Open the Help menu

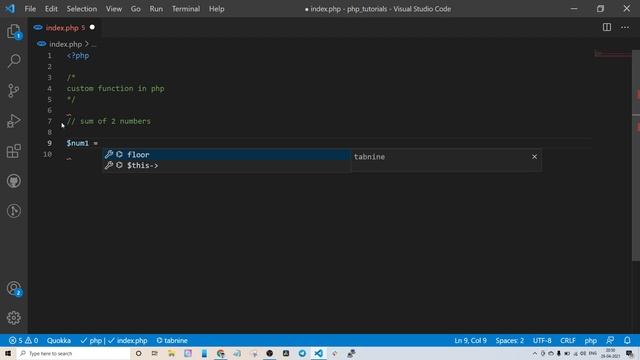(217, 9)
